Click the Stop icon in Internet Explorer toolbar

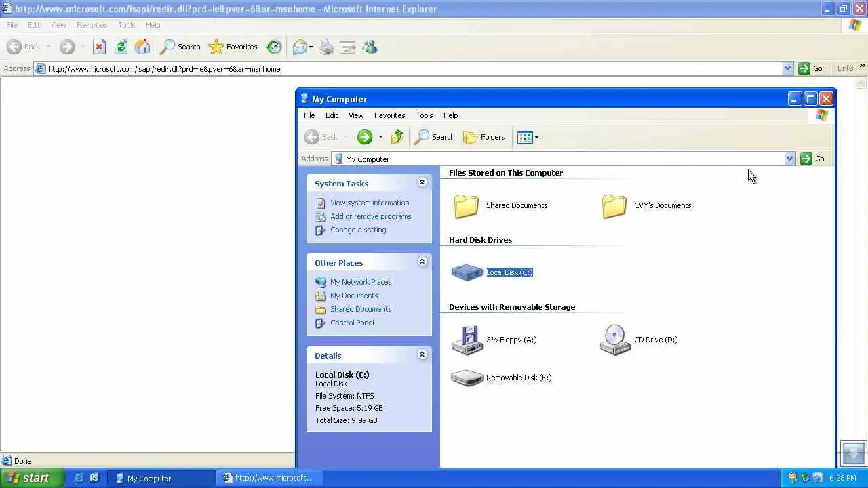coord(99,47)
